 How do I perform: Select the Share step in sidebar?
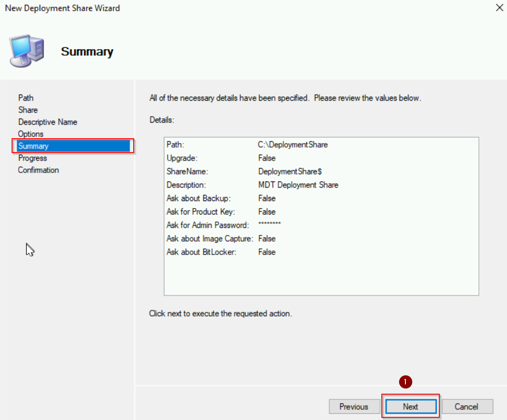coord(28,110)
